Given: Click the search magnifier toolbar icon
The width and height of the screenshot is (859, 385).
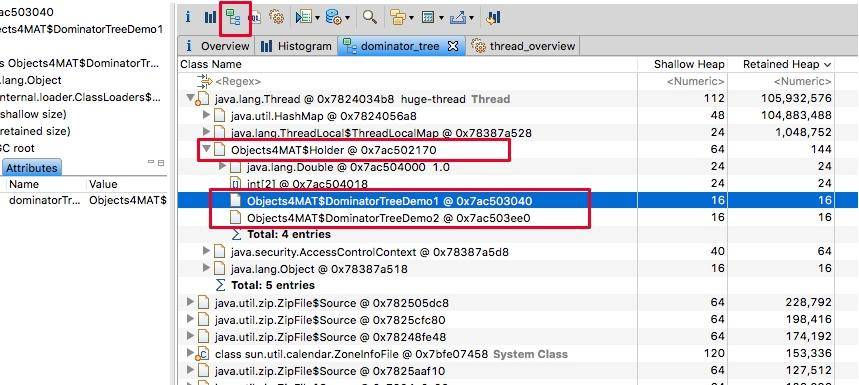Looking at the screenshot, I should point(370,17).
